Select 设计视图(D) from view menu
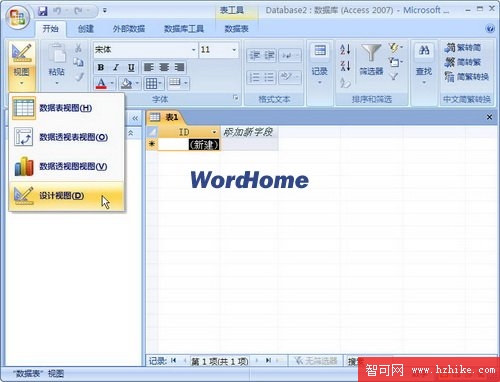 pyautogui.click(x=67, y=196)
